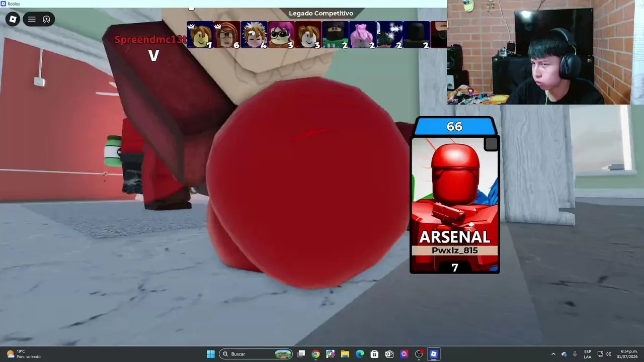Open the OneDrive tray icon

pos(564,354)
